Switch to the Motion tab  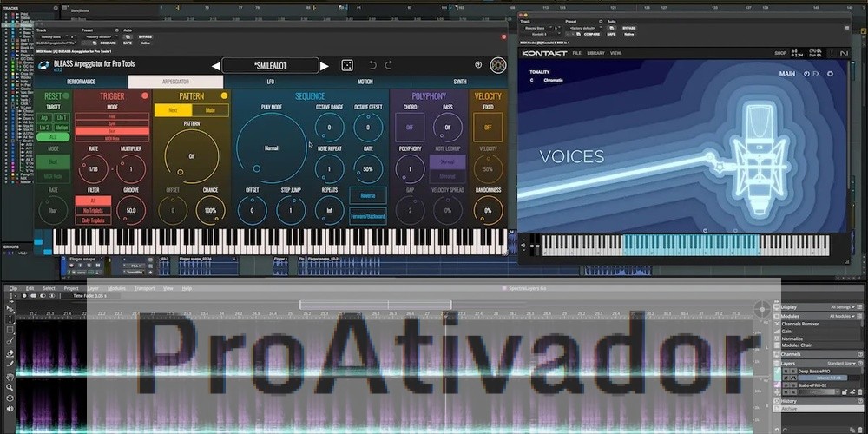[x=365, y=82]
